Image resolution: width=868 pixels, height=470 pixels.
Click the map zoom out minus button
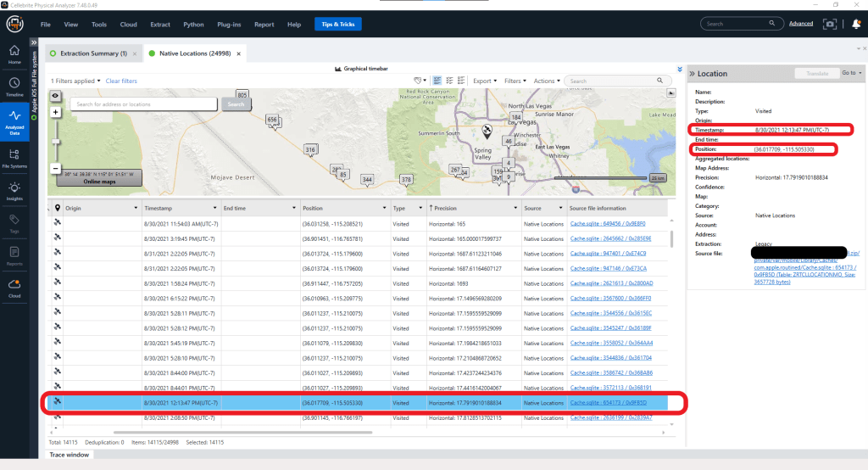click(x=56, y=168)
